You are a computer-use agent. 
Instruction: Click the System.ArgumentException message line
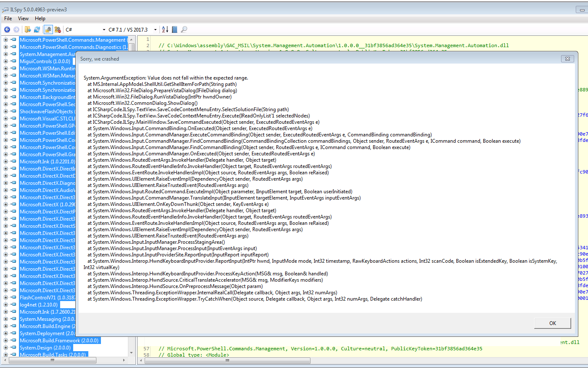(x=166, y=78)
